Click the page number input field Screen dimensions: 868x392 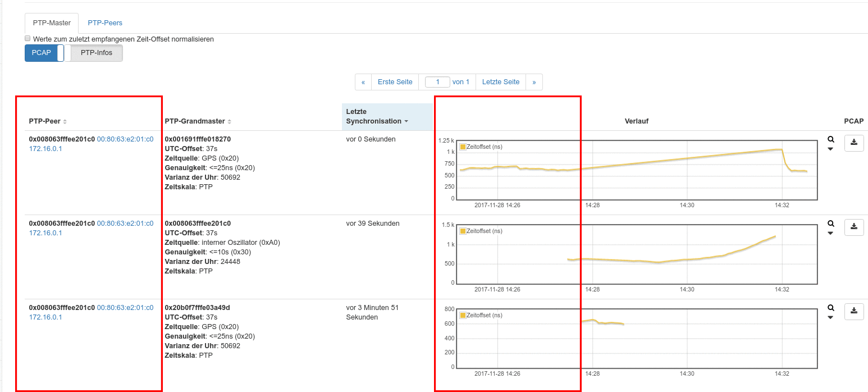tap(437, 82)
